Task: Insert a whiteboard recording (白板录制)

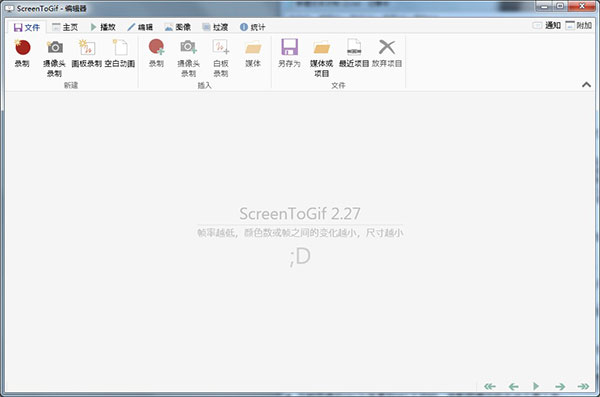Action: pos(221,58)
